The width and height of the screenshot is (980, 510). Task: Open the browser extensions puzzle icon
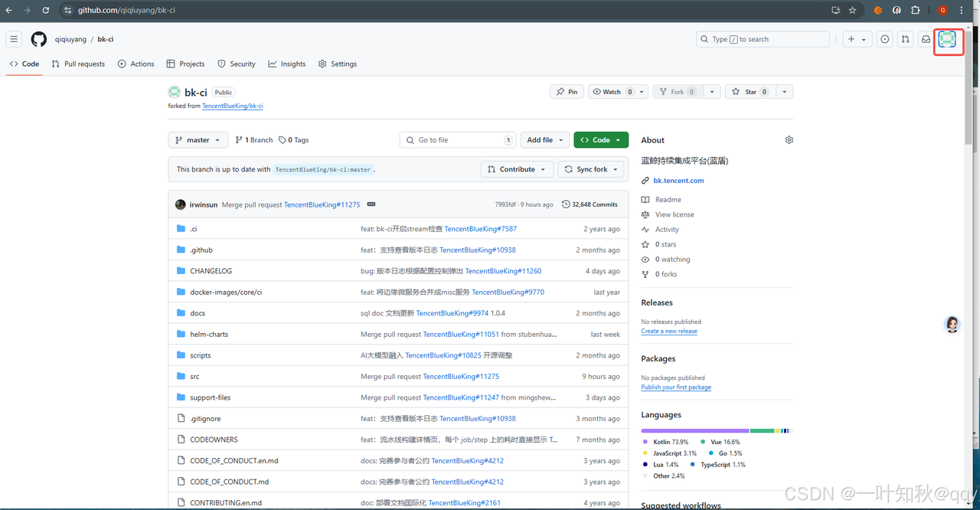tap(915, 11)
